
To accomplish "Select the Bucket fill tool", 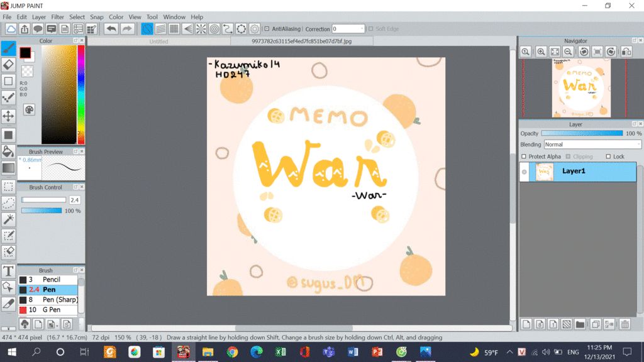I will [x=8, y=151].
